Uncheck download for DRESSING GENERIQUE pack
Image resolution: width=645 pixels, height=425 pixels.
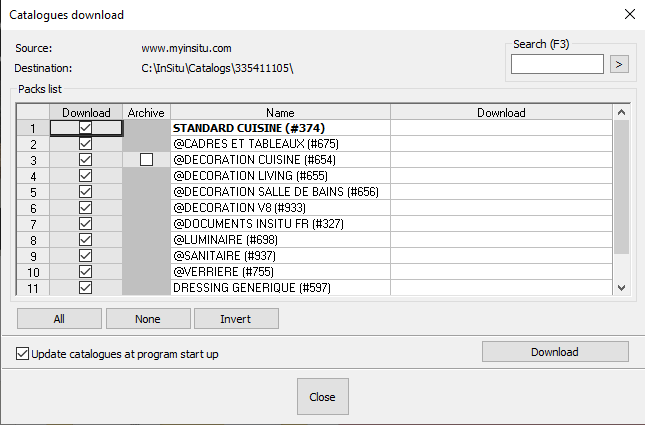click(x=85, y=288)
